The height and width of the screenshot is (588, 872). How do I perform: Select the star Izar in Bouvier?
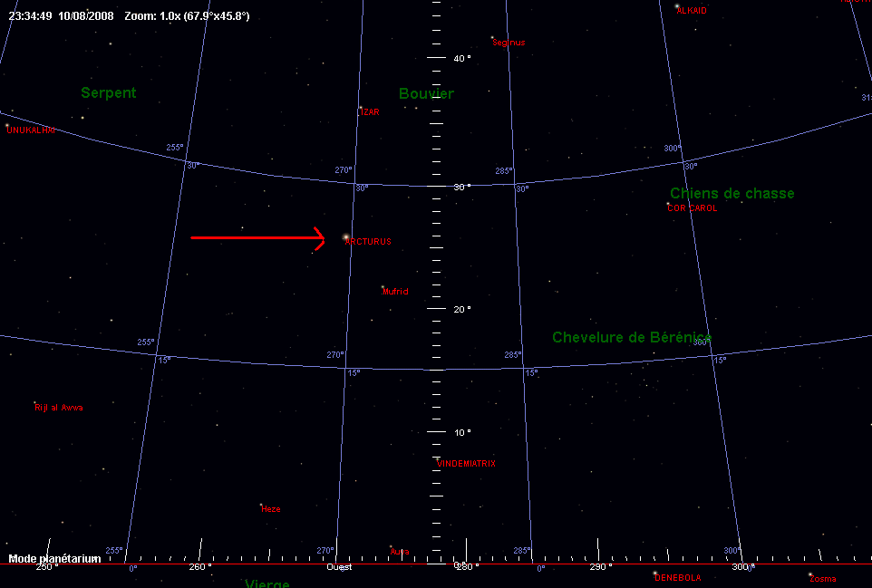(361, 108)
